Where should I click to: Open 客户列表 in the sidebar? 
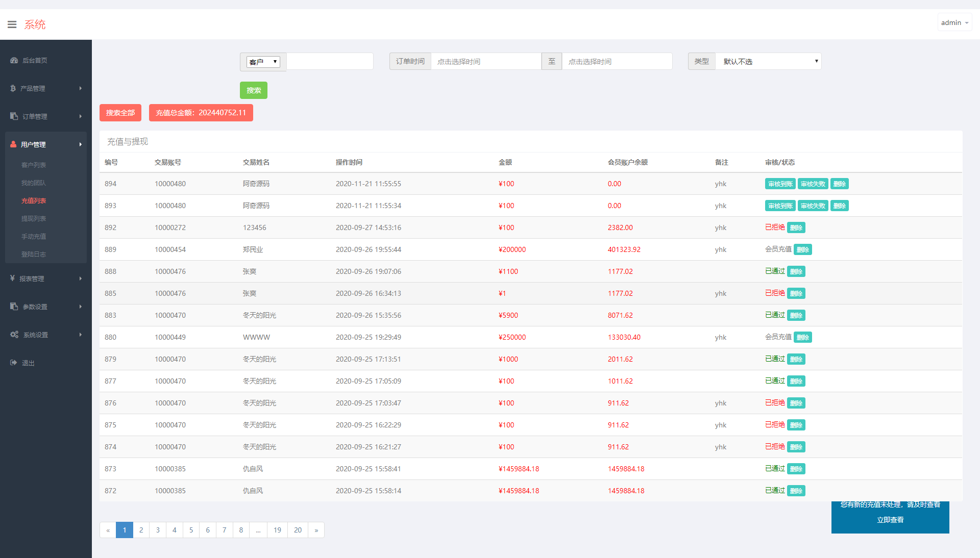coord(34,165)
